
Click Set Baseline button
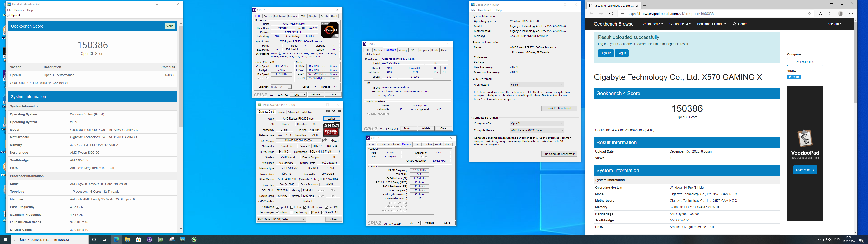pyautogui.click(x=805, y=62)
